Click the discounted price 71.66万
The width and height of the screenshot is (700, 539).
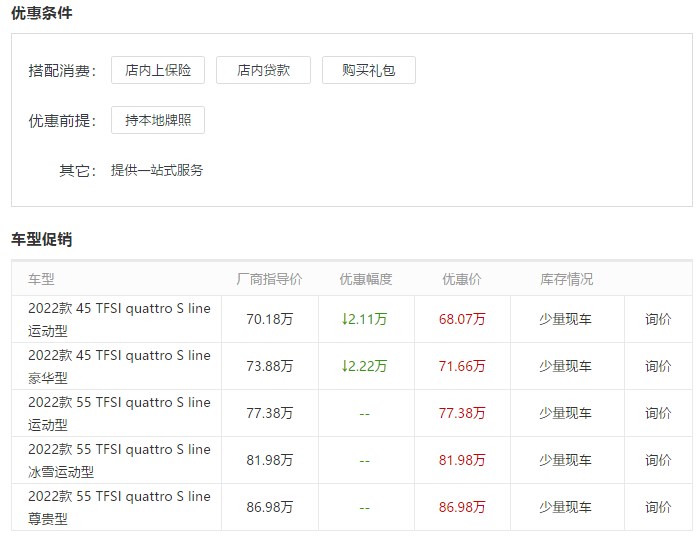point(462,366)
